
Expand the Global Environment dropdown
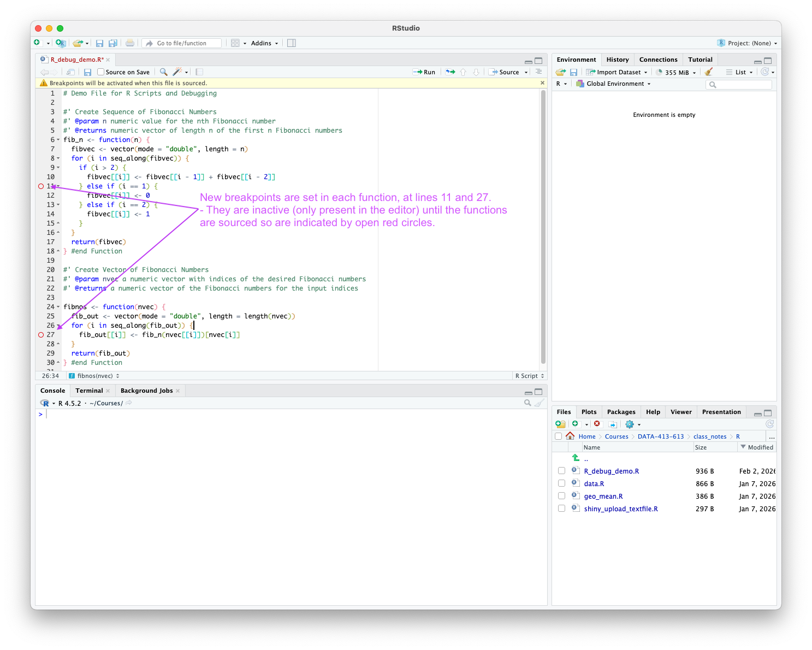coord(614,84)
